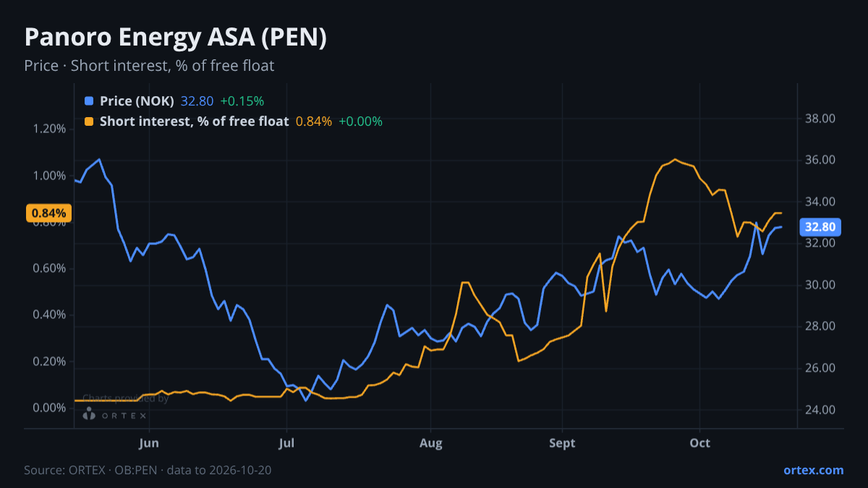Image resolution: width=868 pixels, height=488 pixels.
Task: Click the 26.00 right axis label
Action: (821, 369)
